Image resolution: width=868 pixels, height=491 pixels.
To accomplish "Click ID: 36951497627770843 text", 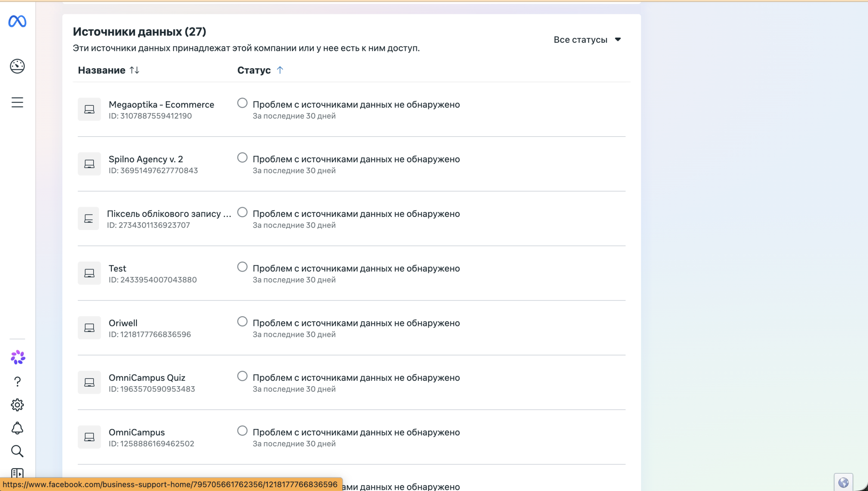I will point(153,170).
